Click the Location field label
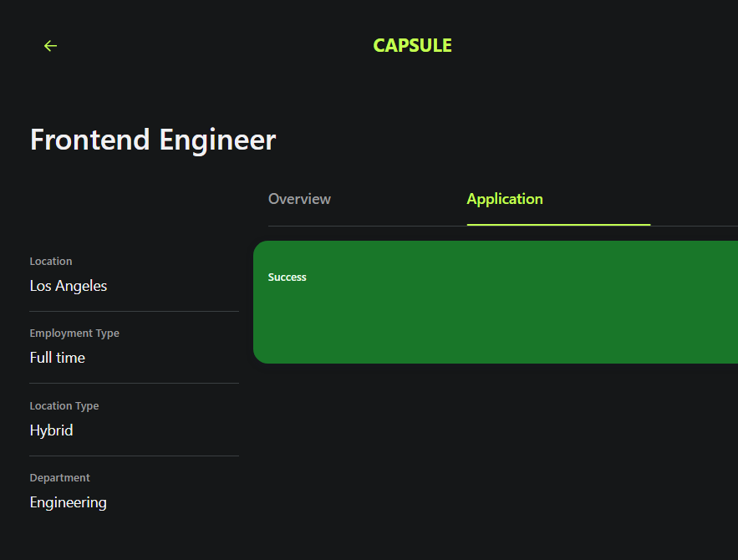This screenshot has height=560, width=738. (x=51, y=262)
